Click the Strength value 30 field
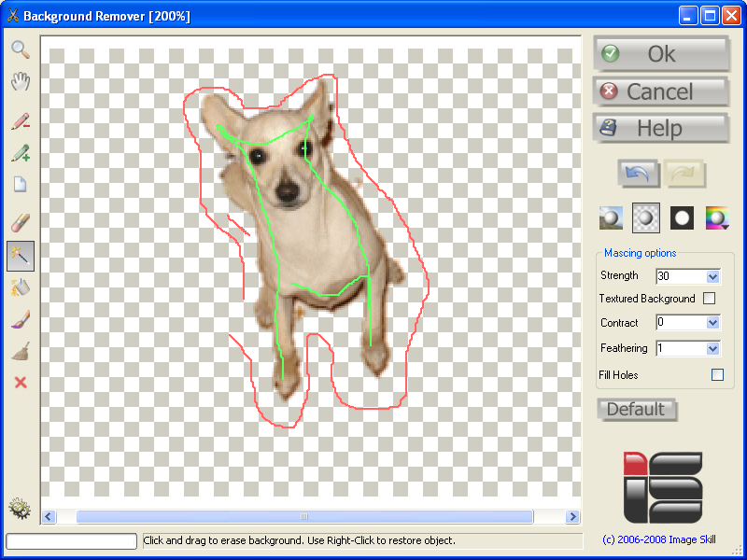 (x=681, y=276)
